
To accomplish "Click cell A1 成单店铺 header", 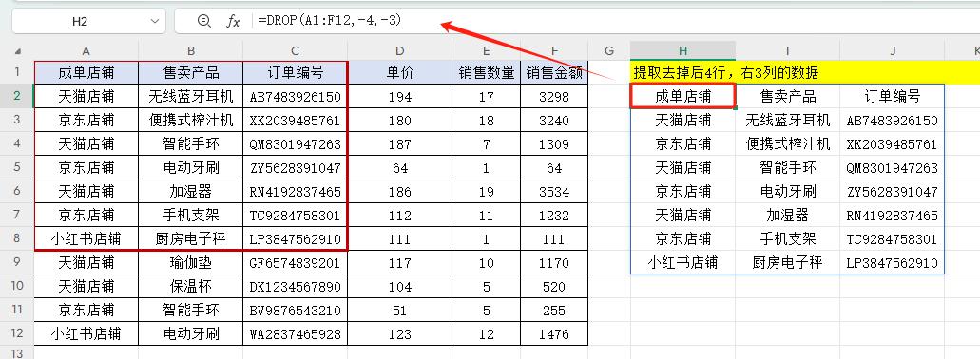I will click(x=86, y=72).
